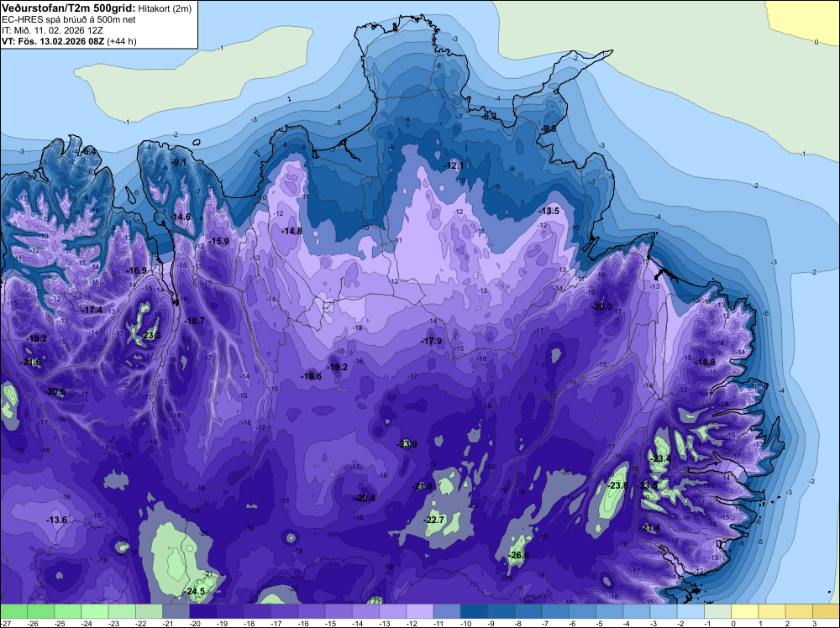Click the bold '-26.6' temperature value
The image size is (840, 628).
tap(519, 555)
